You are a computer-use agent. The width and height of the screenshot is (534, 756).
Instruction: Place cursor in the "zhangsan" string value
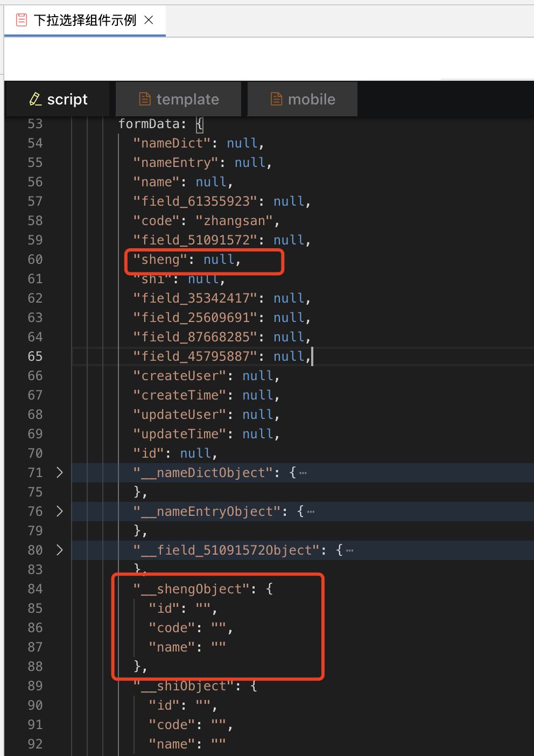tap(234, 221)
